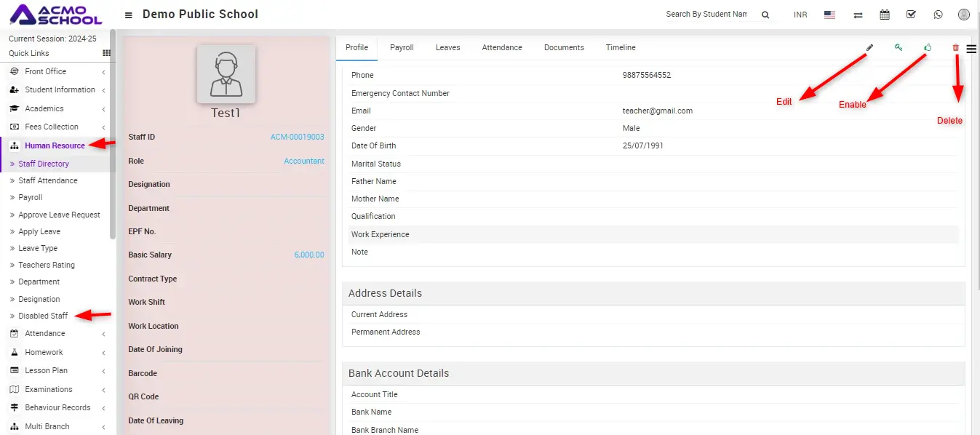Screen dimensions: 980x435
Task: Click the magnifier search icon
Action: pyautogui.click(x=765, y=15)
